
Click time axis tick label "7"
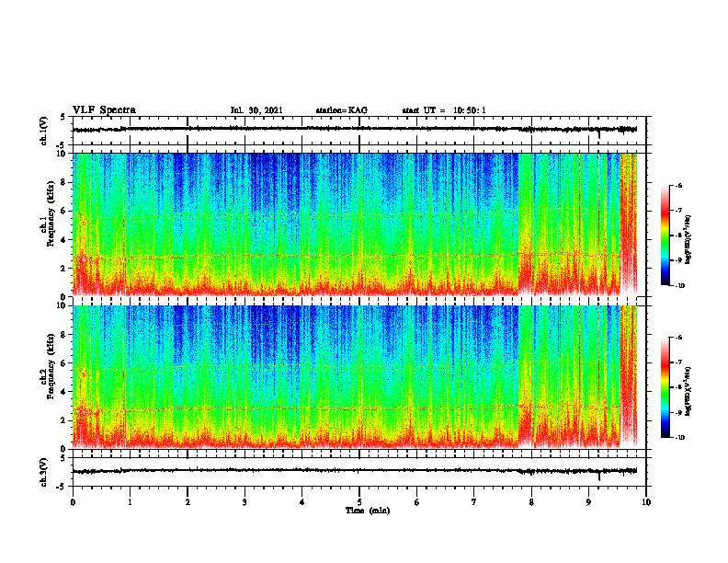point(474,502)
